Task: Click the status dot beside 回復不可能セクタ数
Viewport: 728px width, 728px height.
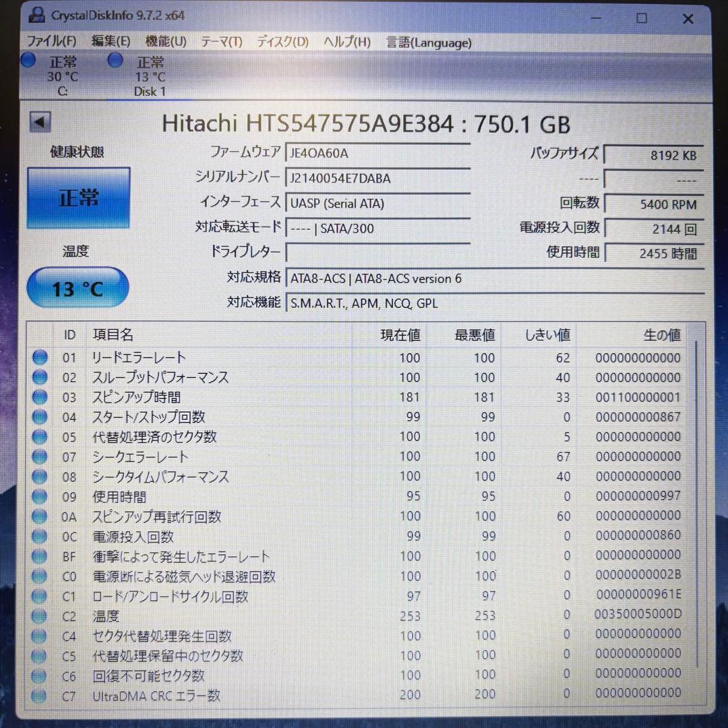Action: 39,675
